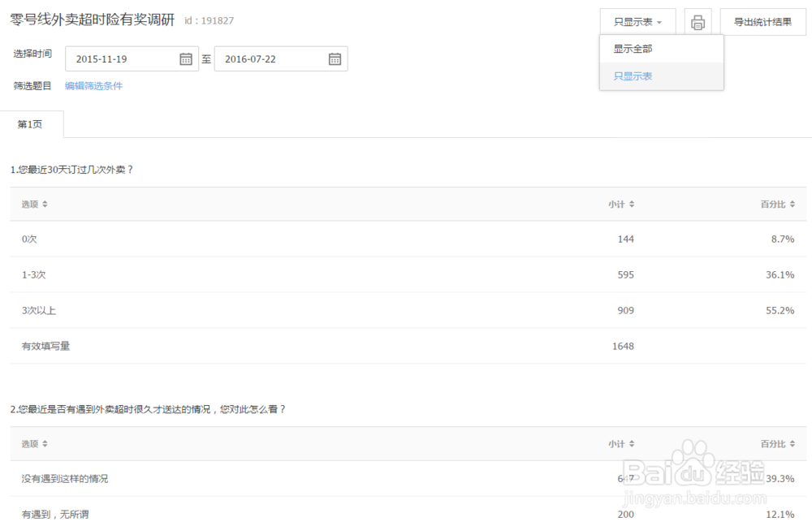Click the subtotal value 200

click(x=625, y=515)
